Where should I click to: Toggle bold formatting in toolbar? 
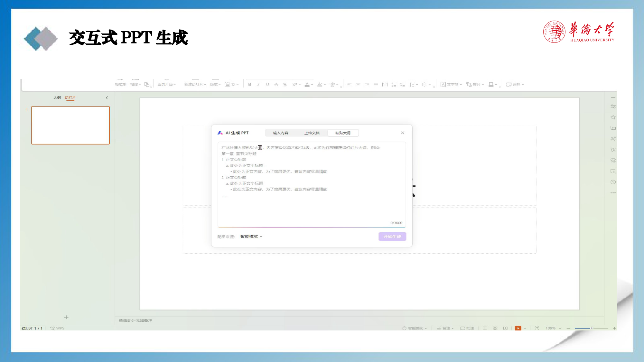click(x=249, y=85)
